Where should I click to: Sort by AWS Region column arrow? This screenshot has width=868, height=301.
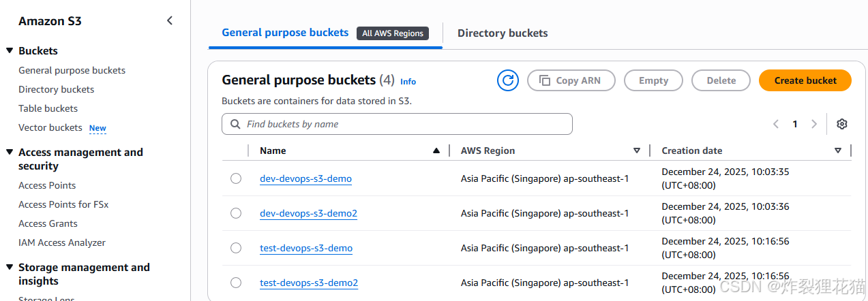click(637, 150)
